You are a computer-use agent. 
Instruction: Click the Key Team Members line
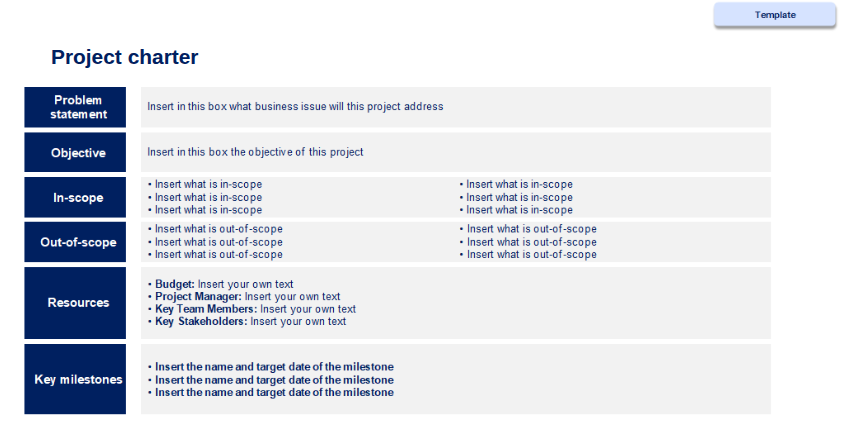[x=252, y=309]
